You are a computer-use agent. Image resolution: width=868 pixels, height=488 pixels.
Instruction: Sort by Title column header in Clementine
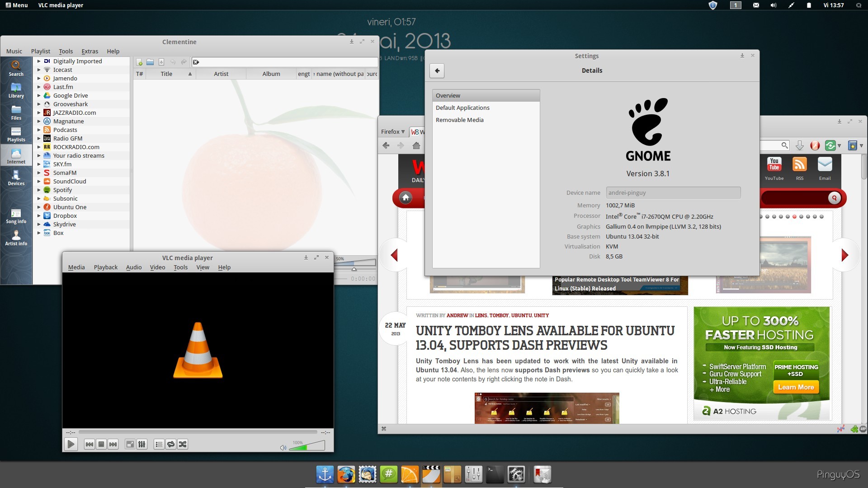pyautogui.click(x=170, y=74)
